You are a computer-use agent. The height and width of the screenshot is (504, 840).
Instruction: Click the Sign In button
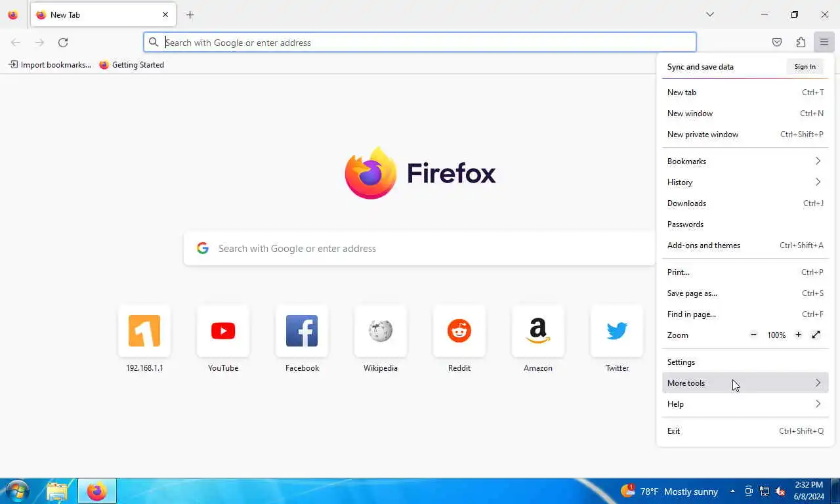point(805,67)
